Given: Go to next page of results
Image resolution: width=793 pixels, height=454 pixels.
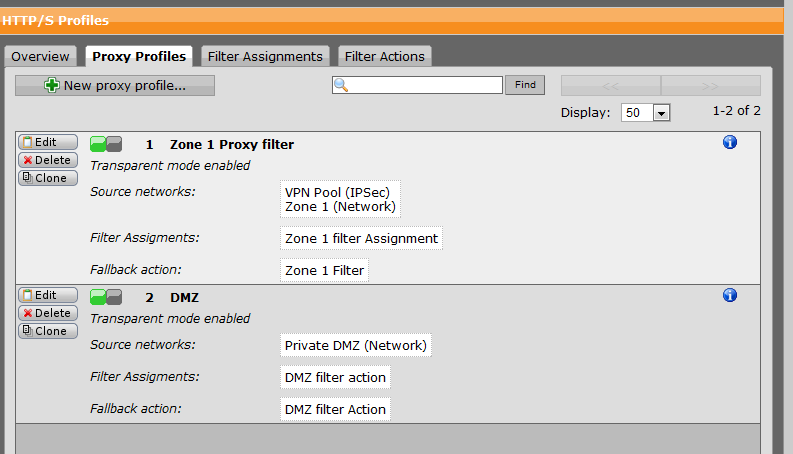Looking at the screenshot, I should (x=711, y=86).
